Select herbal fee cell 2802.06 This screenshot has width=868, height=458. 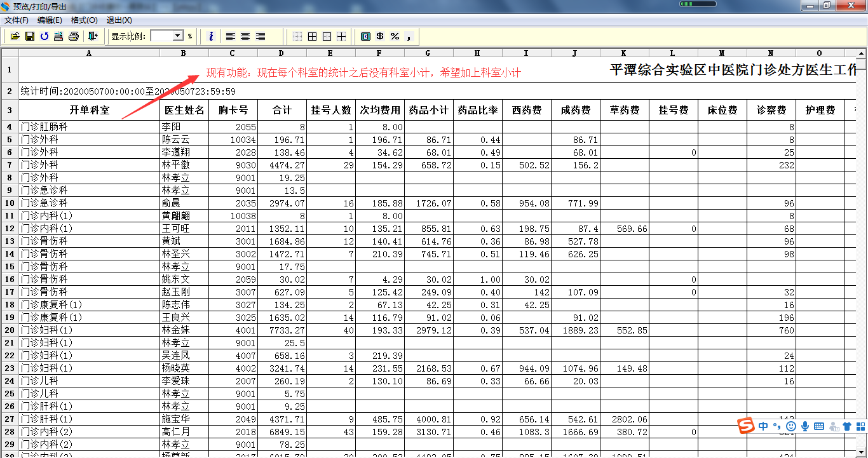625,419
